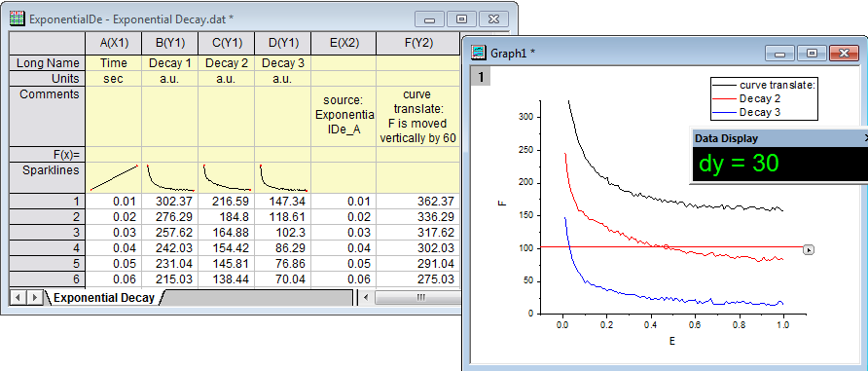Click cell with value 362.37

tap(418, 201)
